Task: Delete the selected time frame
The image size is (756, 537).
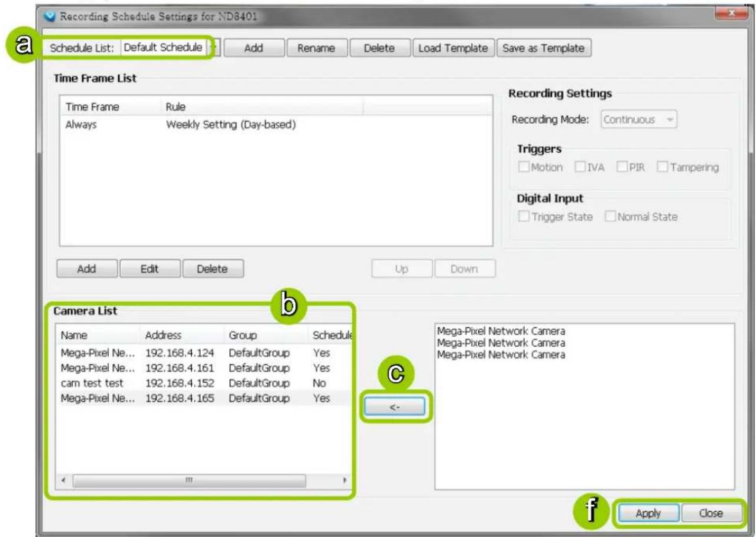Action: tap(212, 269)
